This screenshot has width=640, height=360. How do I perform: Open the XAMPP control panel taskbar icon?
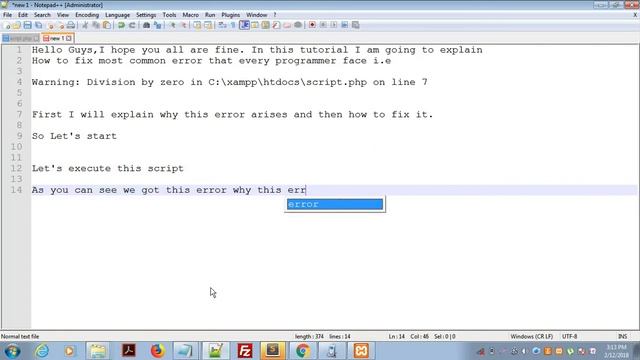(x=361, y=351)
